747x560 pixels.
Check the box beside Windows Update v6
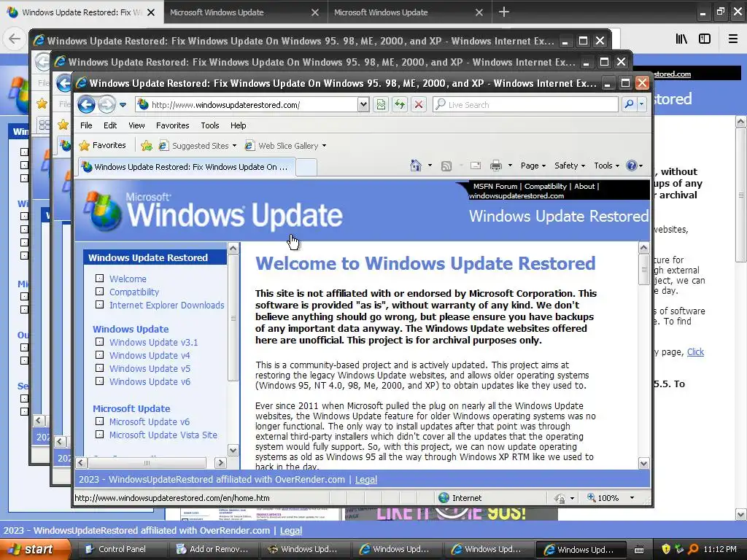click(x=99, y=381)
